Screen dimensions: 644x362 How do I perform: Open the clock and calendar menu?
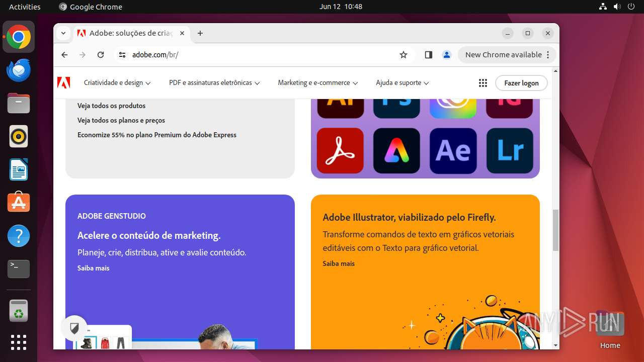click(341, 7)
